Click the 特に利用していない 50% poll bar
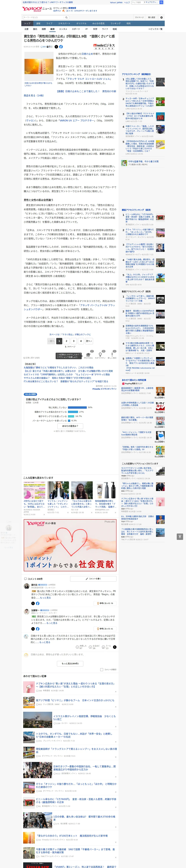 (77, 407)
